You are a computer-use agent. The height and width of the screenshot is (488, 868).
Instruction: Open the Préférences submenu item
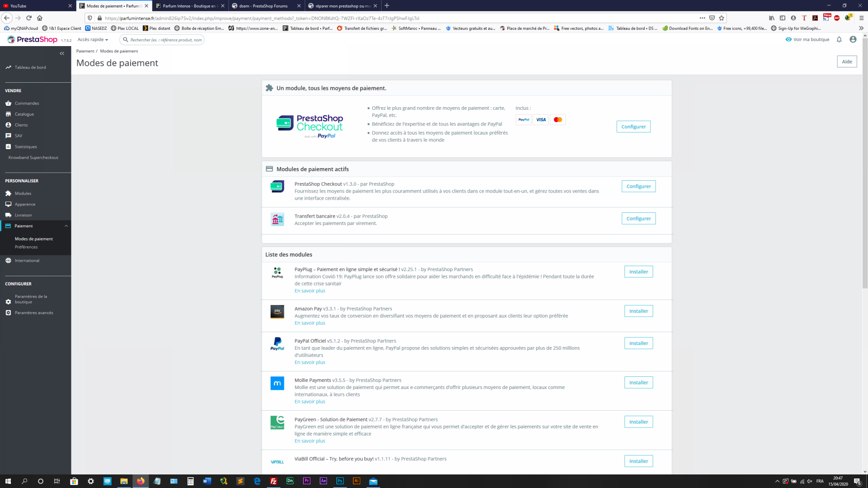[26, 247]
